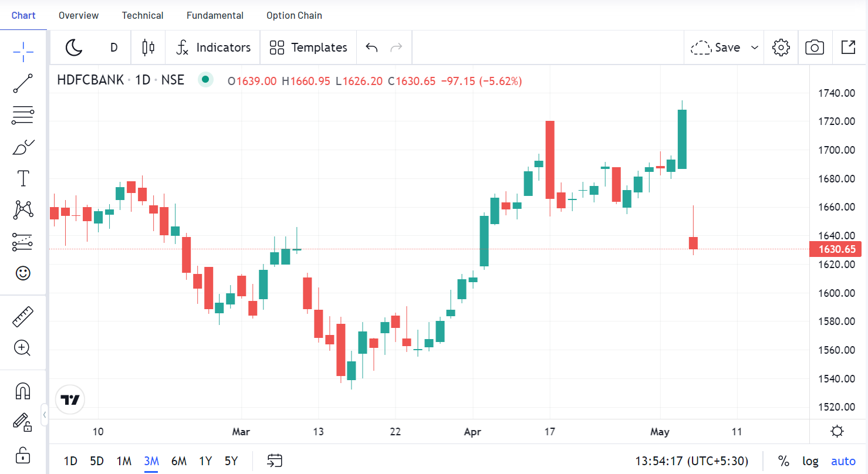Enable magnet mode for drawings
The image size is (868, 474).
[x=23, y=391]
